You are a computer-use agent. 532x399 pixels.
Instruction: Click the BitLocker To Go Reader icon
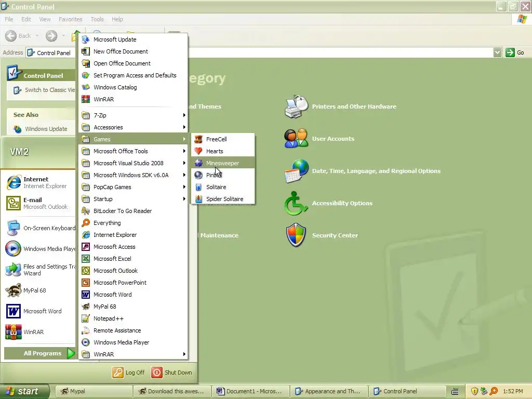pos(86,211)
